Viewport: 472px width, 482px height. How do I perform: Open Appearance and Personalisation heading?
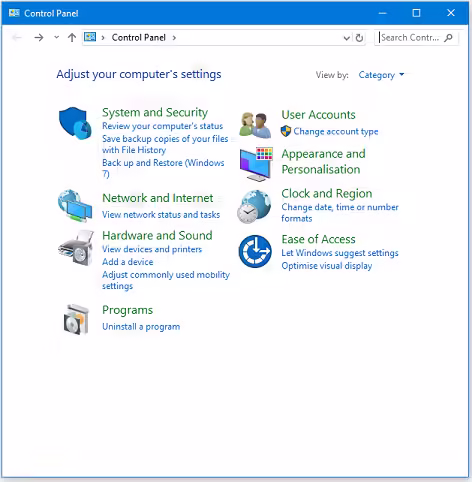[x=323, y=161]
